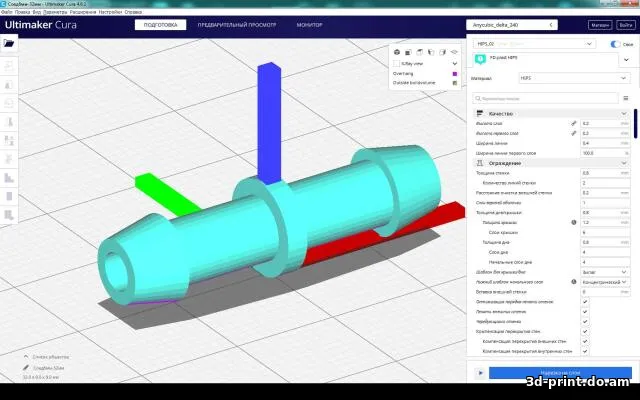Open the Материал HIPS dropdown
Viewport: 640px width, 400px height.
point(574,78)
